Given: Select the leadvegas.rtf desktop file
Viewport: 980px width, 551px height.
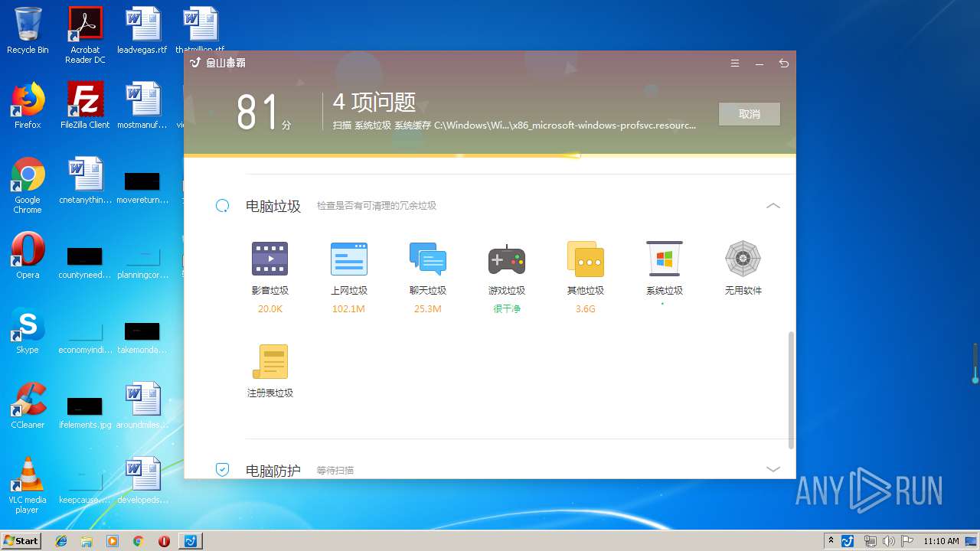Looking at the screenshot, I should (142, 31).
